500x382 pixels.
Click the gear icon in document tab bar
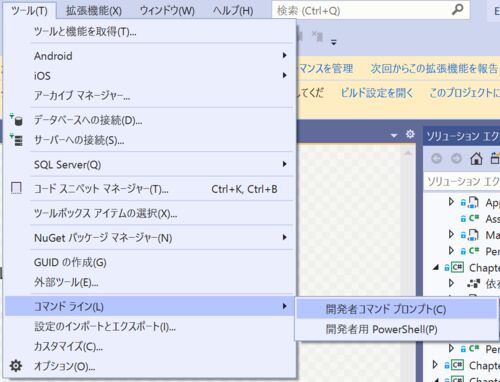click(410, 134)
